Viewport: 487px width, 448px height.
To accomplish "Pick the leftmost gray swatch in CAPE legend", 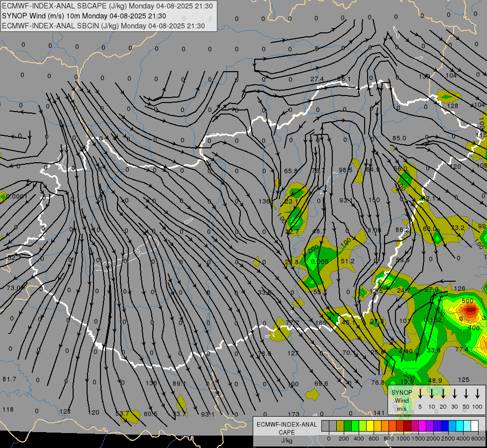I will [325, 426].
